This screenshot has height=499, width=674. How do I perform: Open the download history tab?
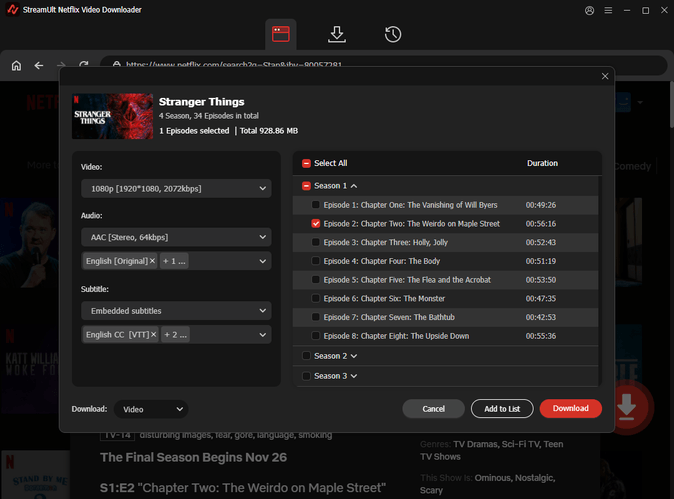pos(392,34)
